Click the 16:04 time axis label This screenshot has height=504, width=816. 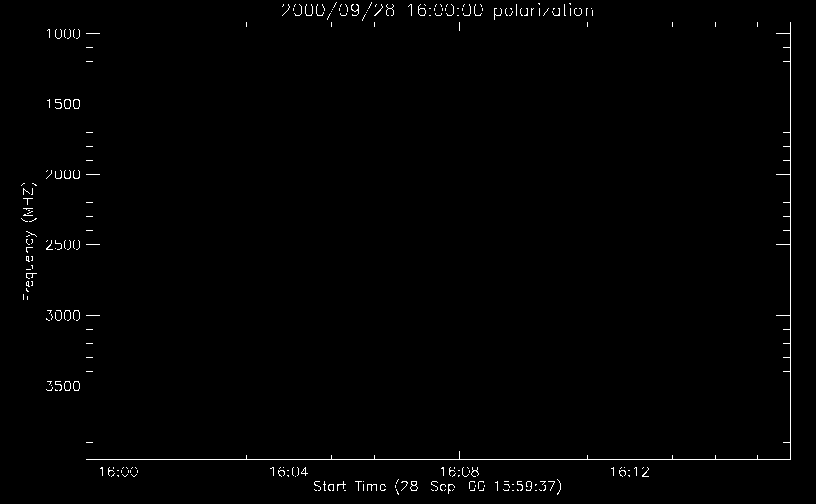(x=288, y=472)
